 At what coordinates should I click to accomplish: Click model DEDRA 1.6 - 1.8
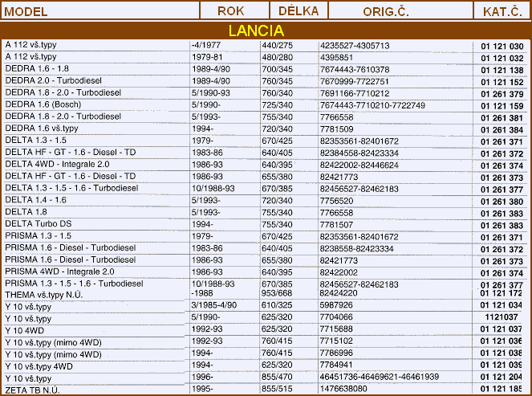pyautogui.click(x=37, y=68)
